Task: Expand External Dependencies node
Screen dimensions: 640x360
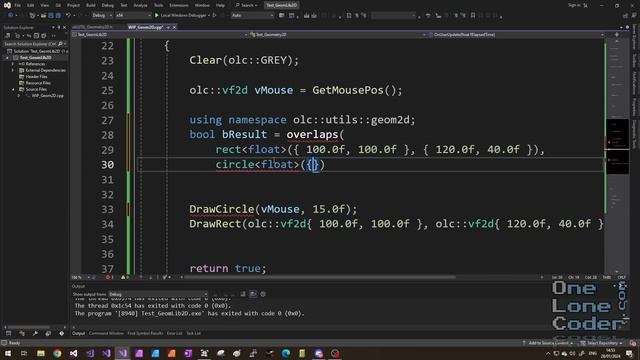Action: [x=13, y=70]
